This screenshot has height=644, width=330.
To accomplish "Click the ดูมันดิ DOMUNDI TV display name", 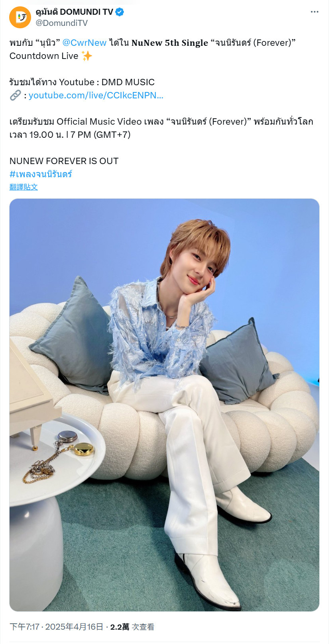I will pos(74,12).
